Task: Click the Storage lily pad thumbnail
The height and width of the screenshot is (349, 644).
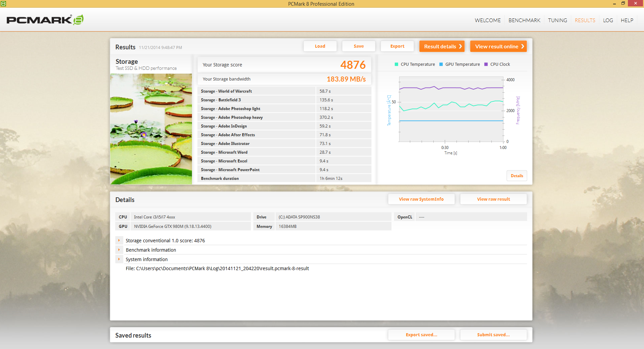Action: tap(151, 129)
